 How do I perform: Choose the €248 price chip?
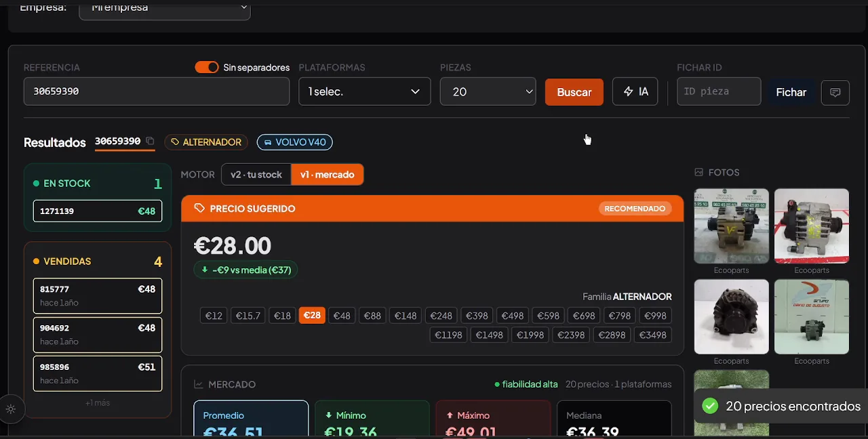pyautogui.click(x=441, y=316)
